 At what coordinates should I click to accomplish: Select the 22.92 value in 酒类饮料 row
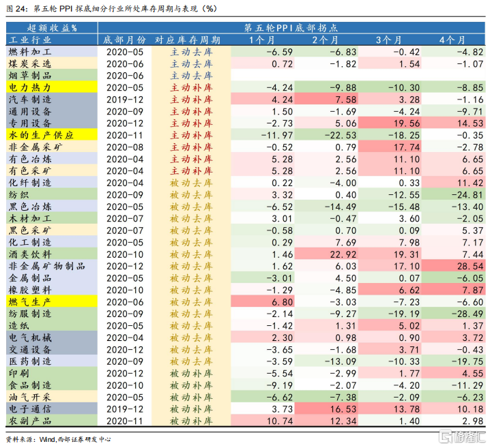pyautogui.click(x=326, y=254)
